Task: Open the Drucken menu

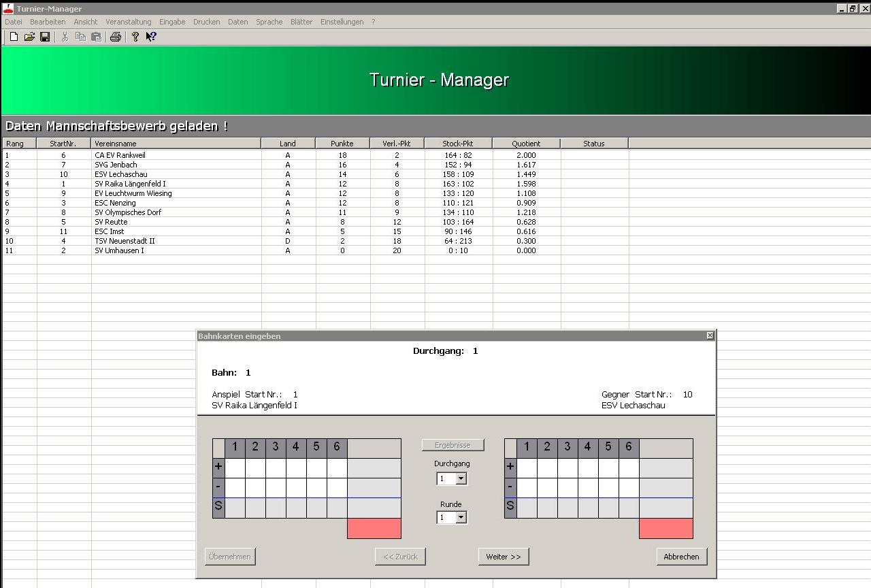Action: (207, 22)
